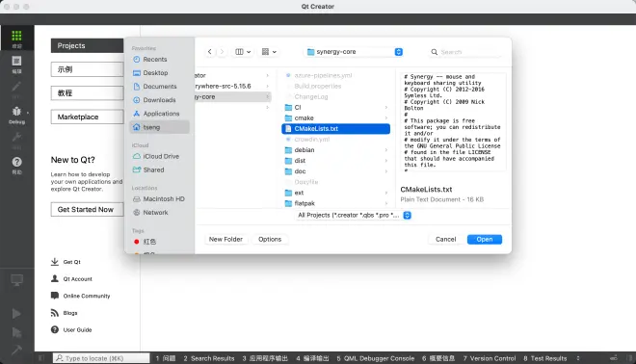This screenshot has width=636, height=364.
Task: Click the Options button
Action: (x=270, y=239)
